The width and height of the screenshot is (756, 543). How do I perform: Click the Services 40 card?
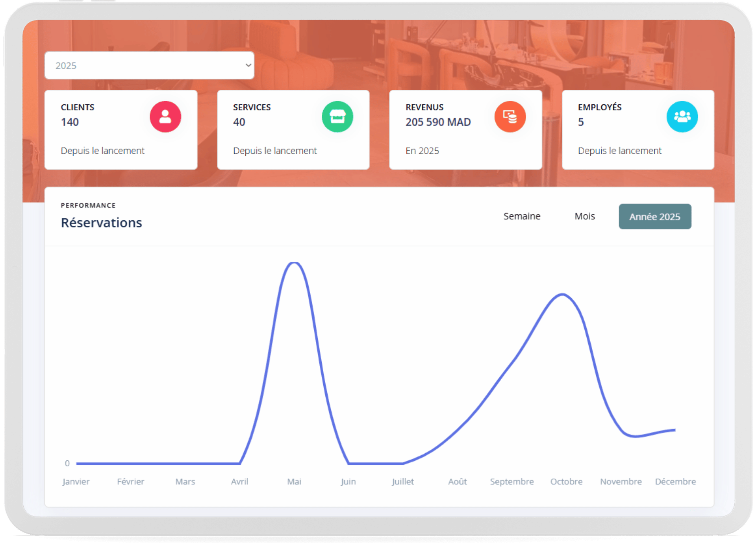[x=293, y=130]
